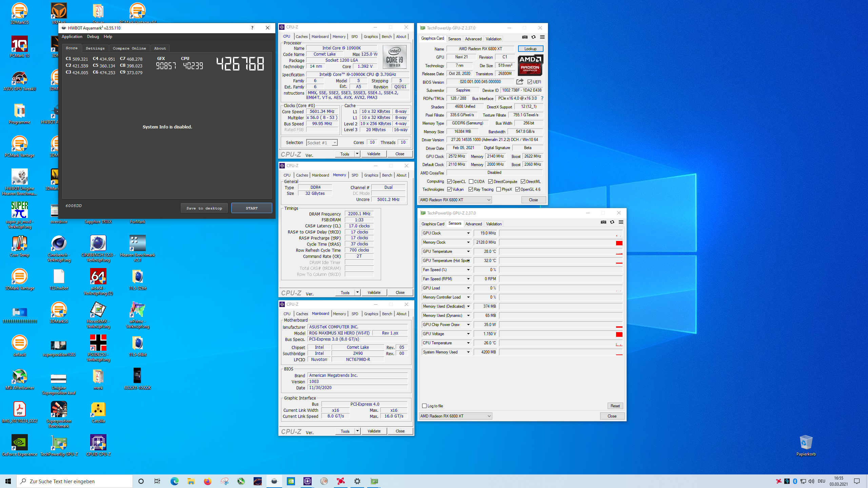Toggle the PhysX checkbox in GPU-Z
Image resolution: width=868 pixels, height=488 pixels.
[x=498, y=189]
